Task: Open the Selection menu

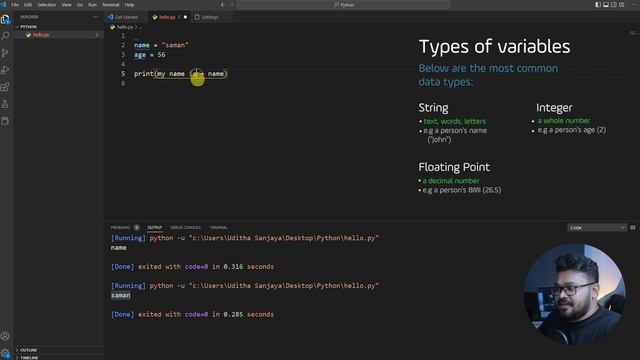Action: click(x=47, y=4)
